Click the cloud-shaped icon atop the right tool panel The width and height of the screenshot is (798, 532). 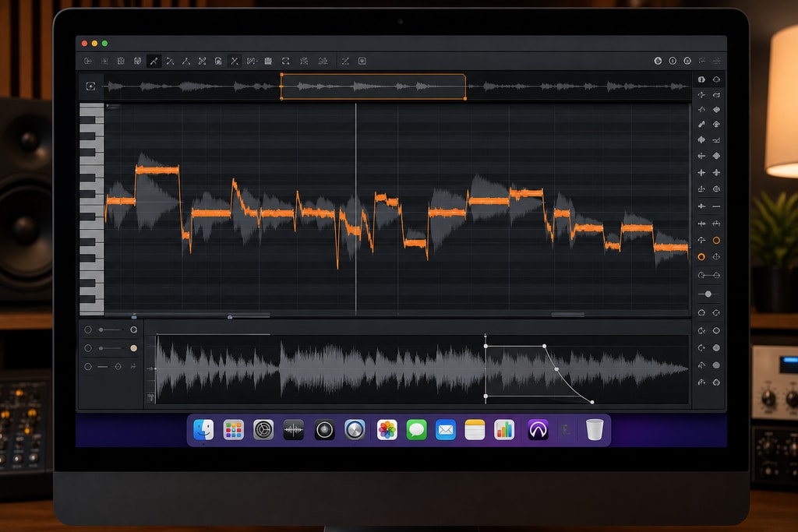click(717, 79)
